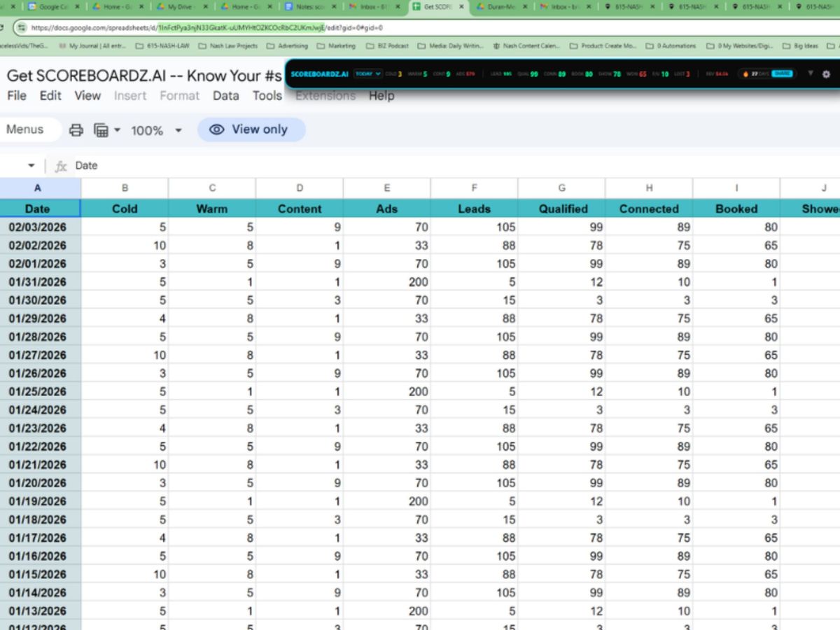The width and height of the screenshot is (840, 630).
Task: Click the Leads header cell
Action: coord(474,209)
